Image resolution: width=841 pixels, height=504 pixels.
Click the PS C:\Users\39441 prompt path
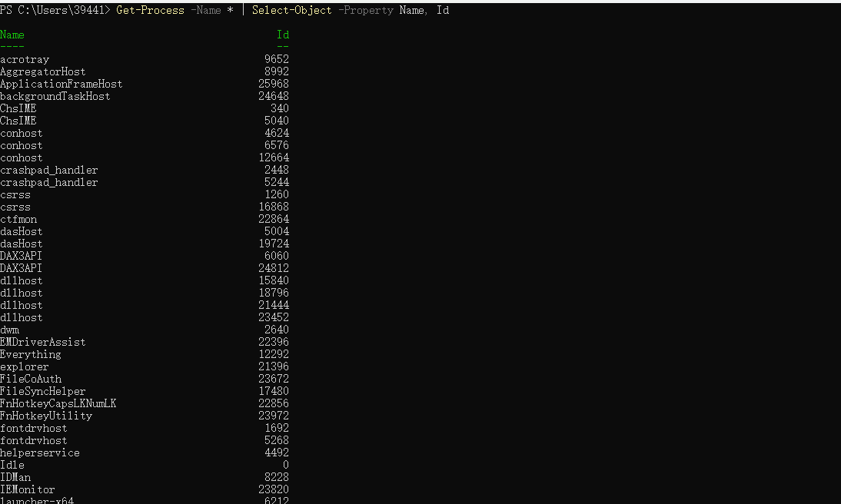[55, 10]
